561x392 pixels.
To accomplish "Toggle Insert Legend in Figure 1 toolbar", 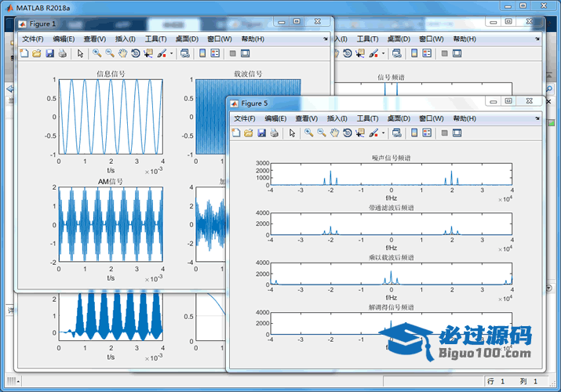I will (216, 53).
